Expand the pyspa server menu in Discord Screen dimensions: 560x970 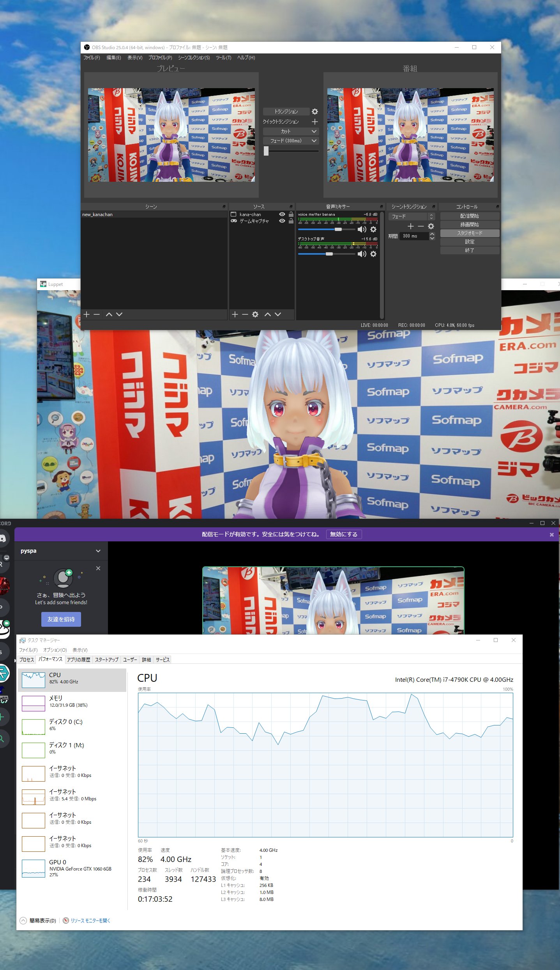tap(98, 551)
